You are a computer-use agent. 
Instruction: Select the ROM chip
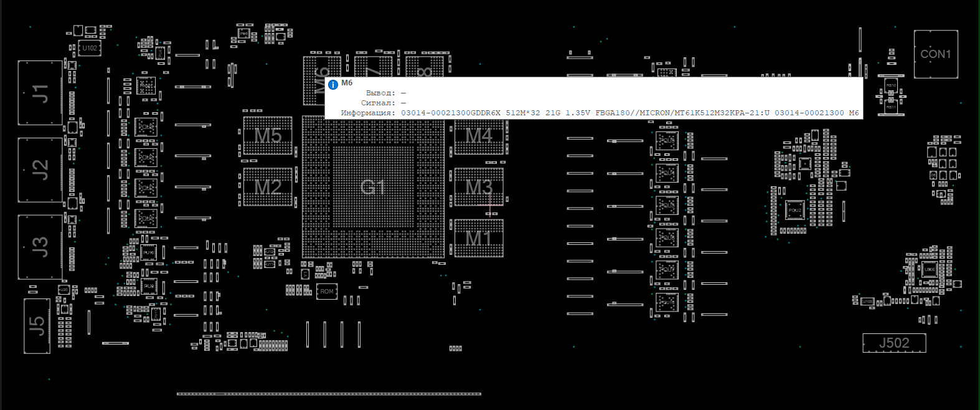click(x=327, y=291)
